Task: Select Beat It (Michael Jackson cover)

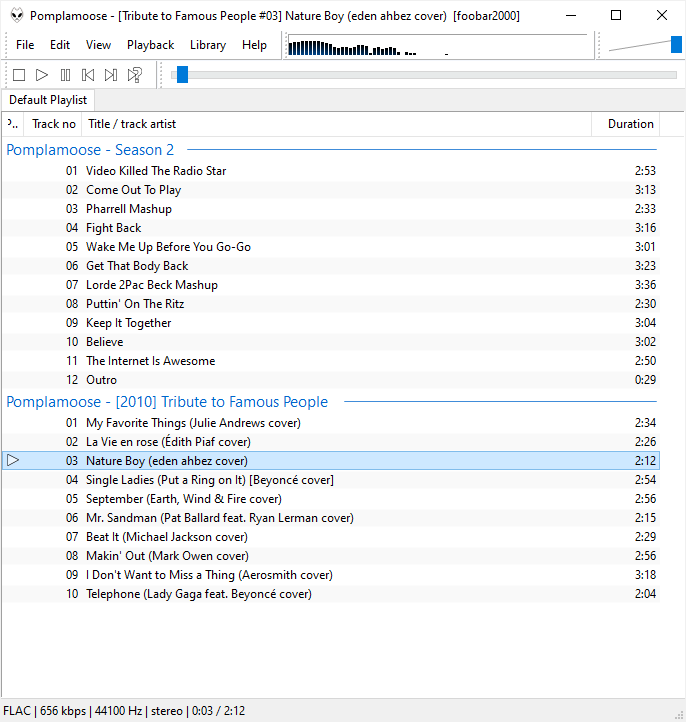Action: click(x=331, y=536)
